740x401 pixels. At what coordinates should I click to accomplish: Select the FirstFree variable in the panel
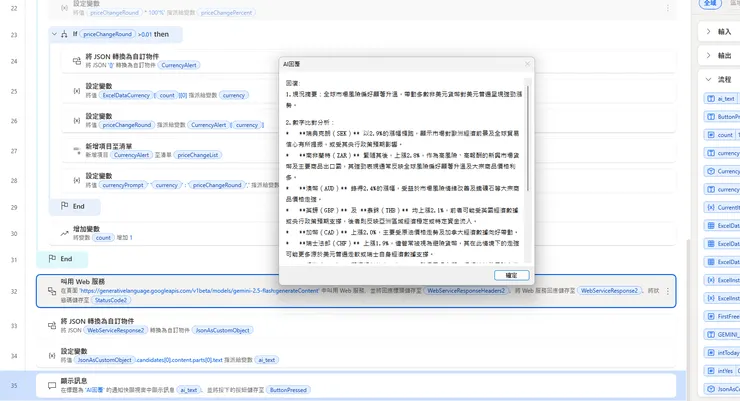coord(722,317)
